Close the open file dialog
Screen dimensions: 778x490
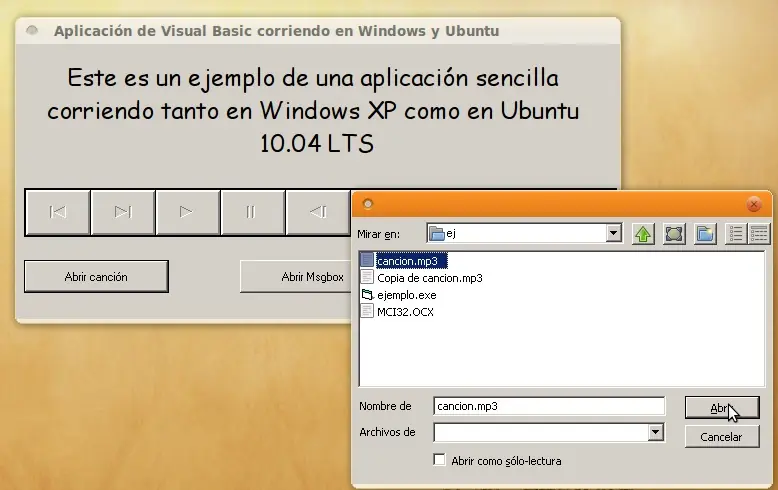tap(754, 204)
